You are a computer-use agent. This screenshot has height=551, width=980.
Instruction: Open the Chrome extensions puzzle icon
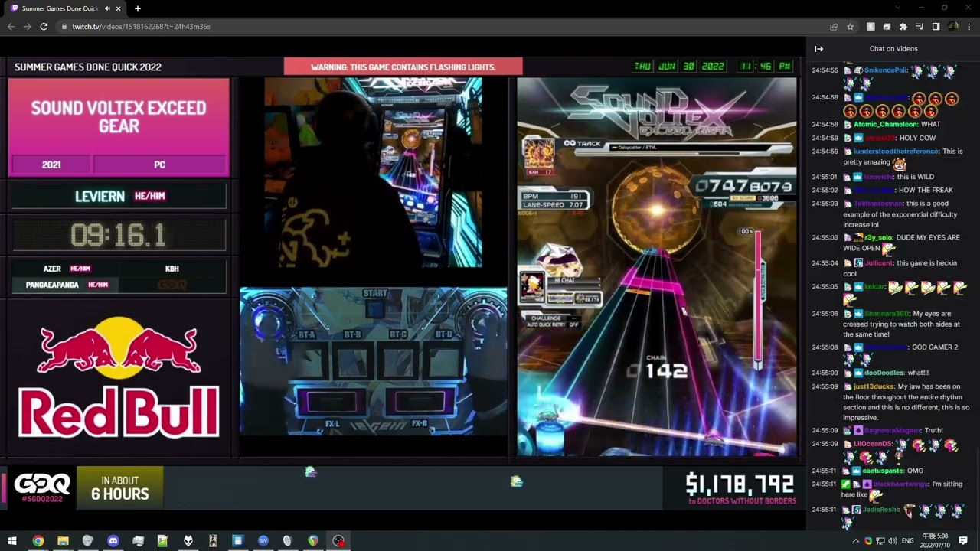click(903, 27)
